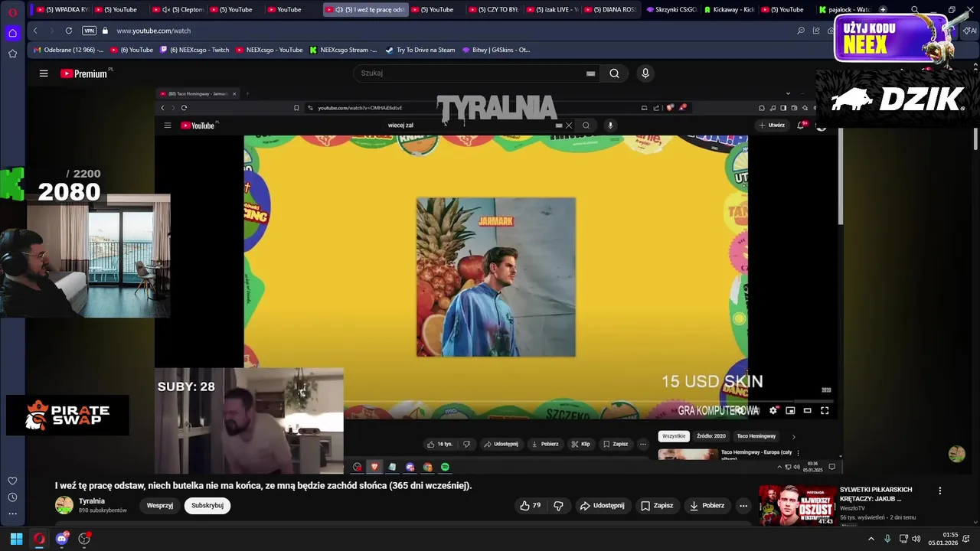The height and width of the screenshot is (551, 980).
Task: Switch the player to miniplayer mode
Action: (790, 411)
